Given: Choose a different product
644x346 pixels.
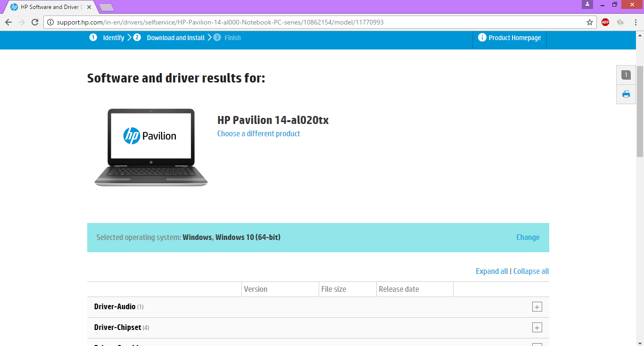Looking at the screenshot, I should coord(258,133).
